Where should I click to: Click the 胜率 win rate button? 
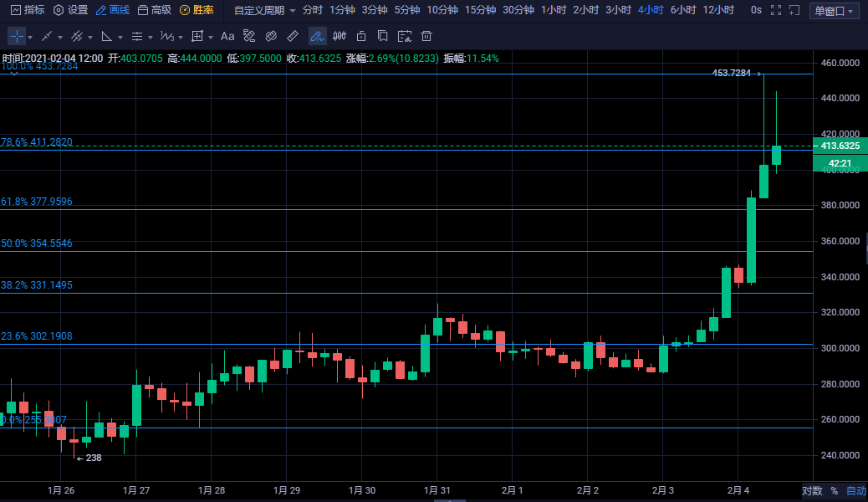(197, 10)
